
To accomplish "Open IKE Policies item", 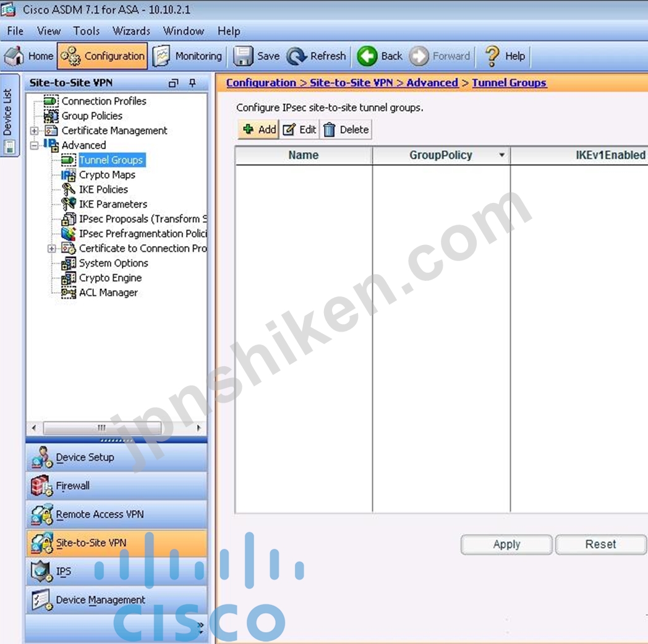I will (x=103, y=189).
